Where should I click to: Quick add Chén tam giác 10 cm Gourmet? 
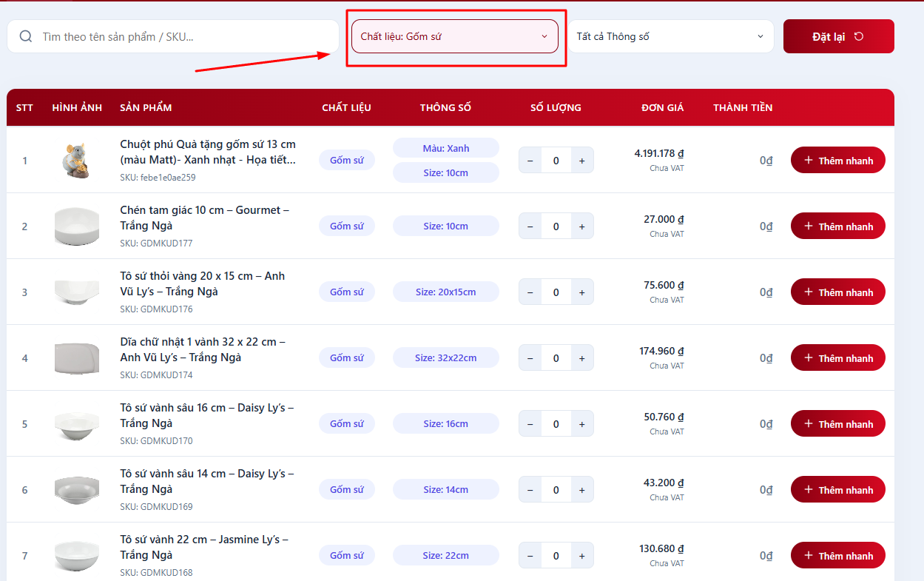[837, 226]
